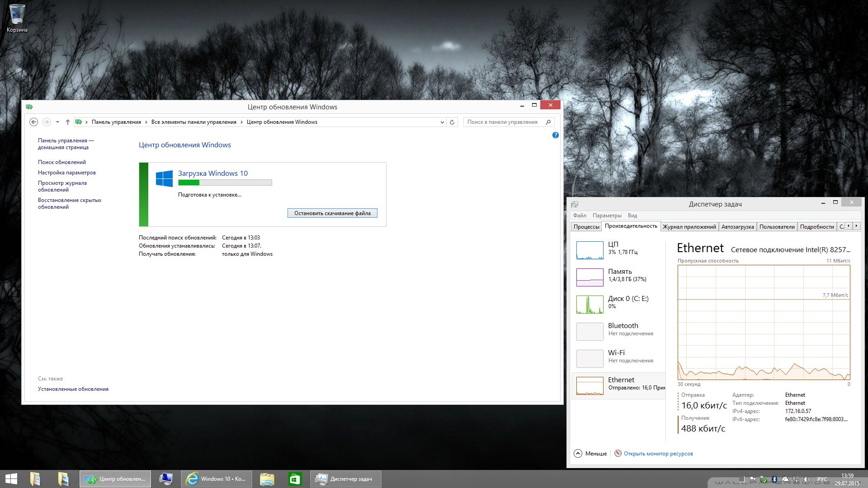Switch to the Processes tab

(586, 227)
